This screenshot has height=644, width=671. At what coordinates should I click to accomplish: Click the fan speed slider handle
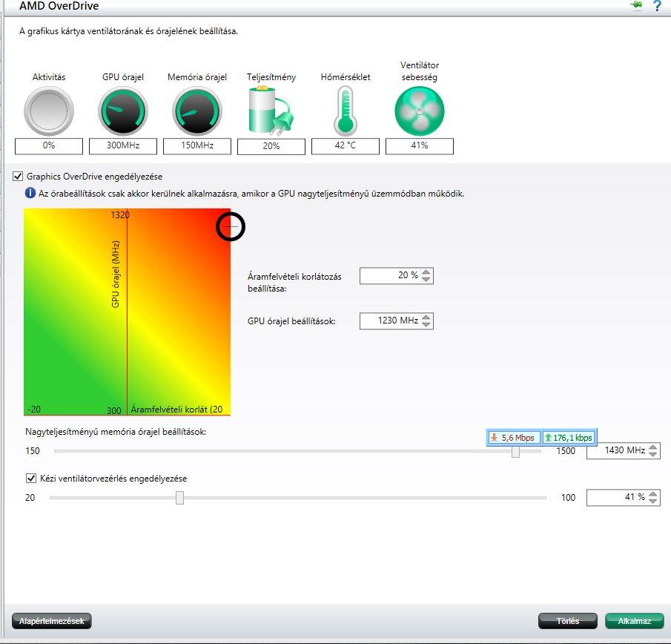coord(179,498)
